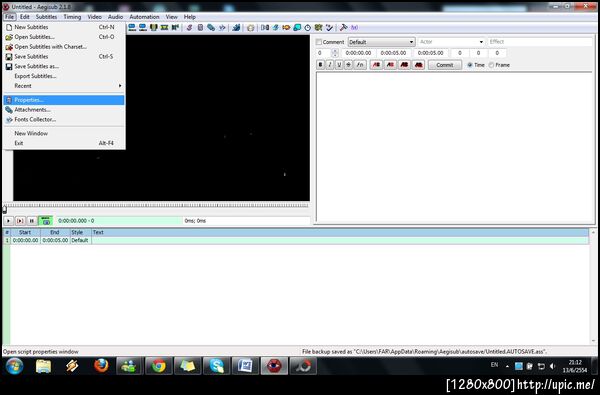This screenshot has height=395, width=600.
Task: Choose New Window menu entry
Action: [x=64, y=133]
